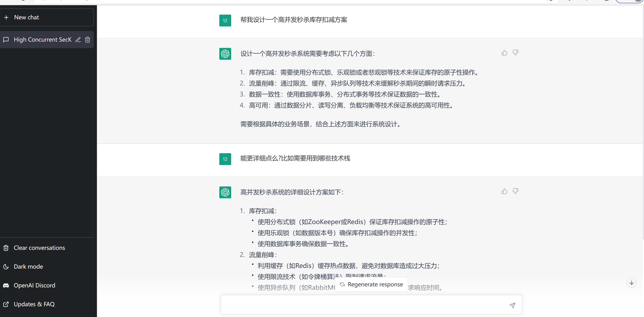Image resolution: width=644 pixels, height=317 pixels.
Task: Click the page vertical scrollbar
Action: [643, 122]
